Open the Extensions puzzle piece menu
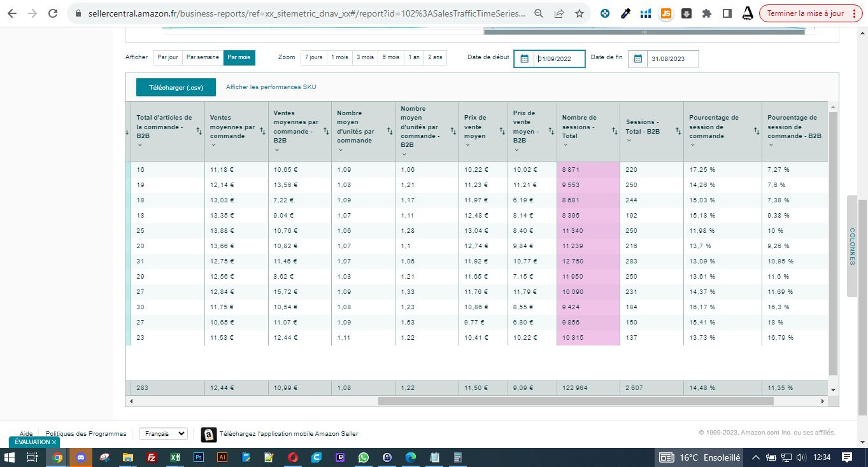 point(706,13)
